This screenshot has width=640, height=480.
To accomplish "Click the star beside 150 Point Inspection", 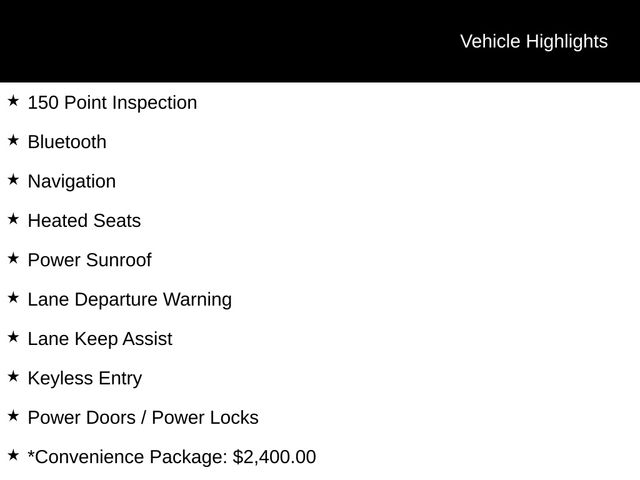I will tap(13, 101).
